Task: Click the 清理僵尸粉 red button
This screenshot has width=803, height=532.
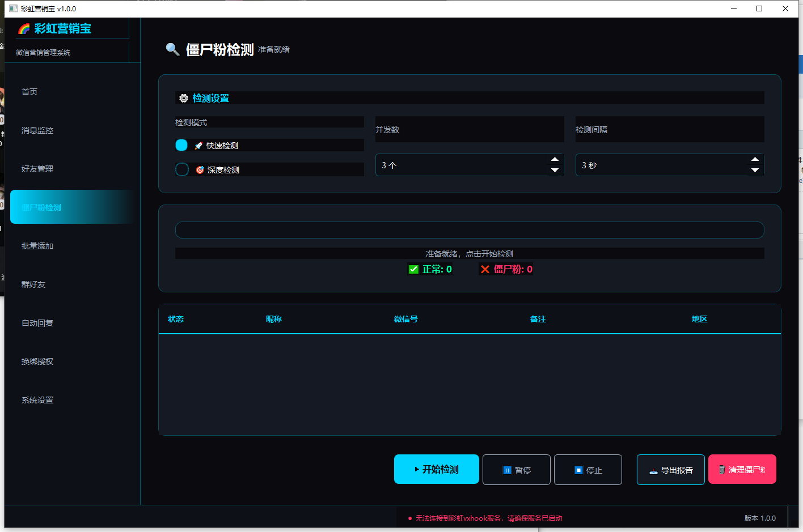Action: coord(742,469)
